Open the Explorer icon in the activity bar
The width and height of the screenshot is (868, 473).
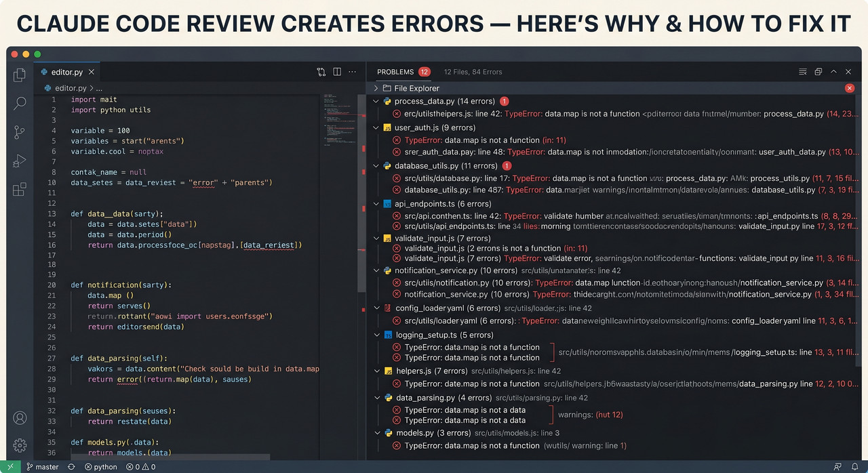[x=20, y=75]
